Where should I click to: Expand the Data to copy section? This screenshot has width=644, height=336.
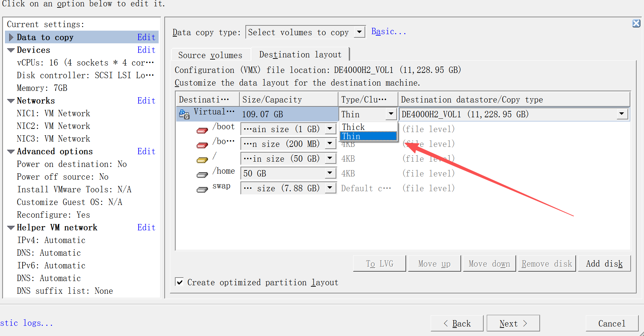tap(11, 37)
